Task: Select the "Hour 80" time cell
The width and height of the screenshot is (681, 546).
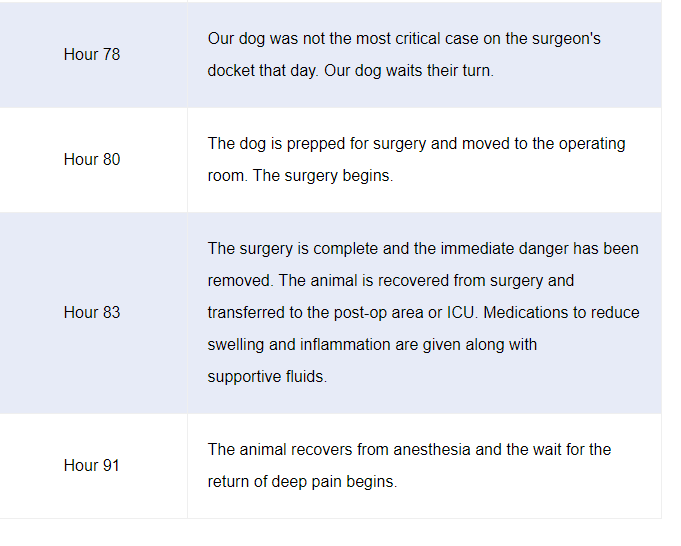Action: [92, 160]
